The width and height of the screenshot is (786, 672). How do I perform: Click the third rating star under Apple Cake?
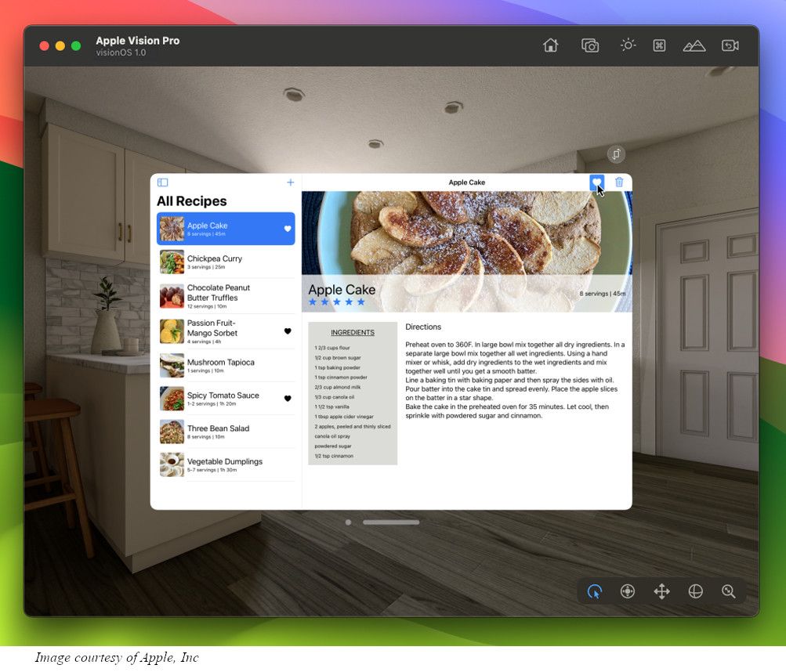[x=337, y=302]
